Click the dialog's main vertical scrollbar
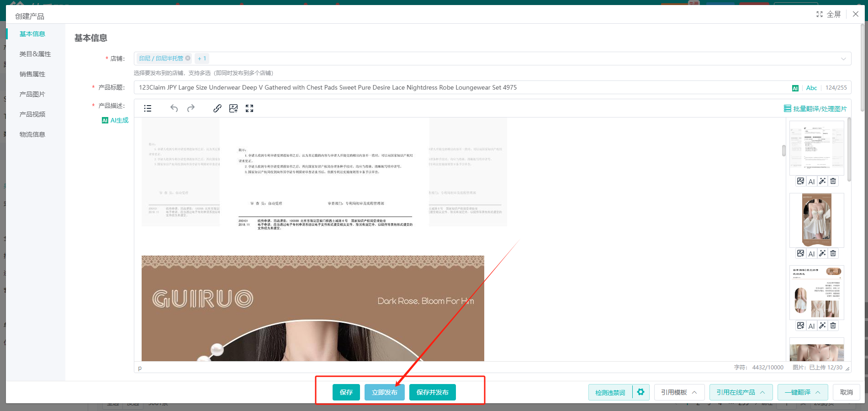Viewport: 868px width, 411px height. (x=863, y=67)
